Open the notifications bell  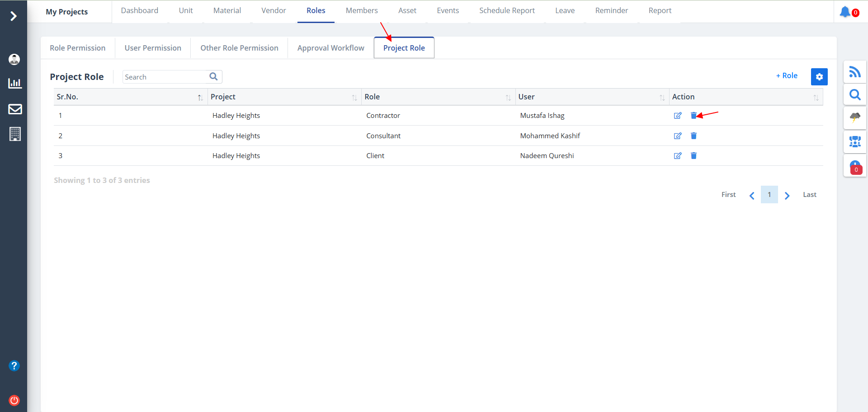tap(844, 12)
